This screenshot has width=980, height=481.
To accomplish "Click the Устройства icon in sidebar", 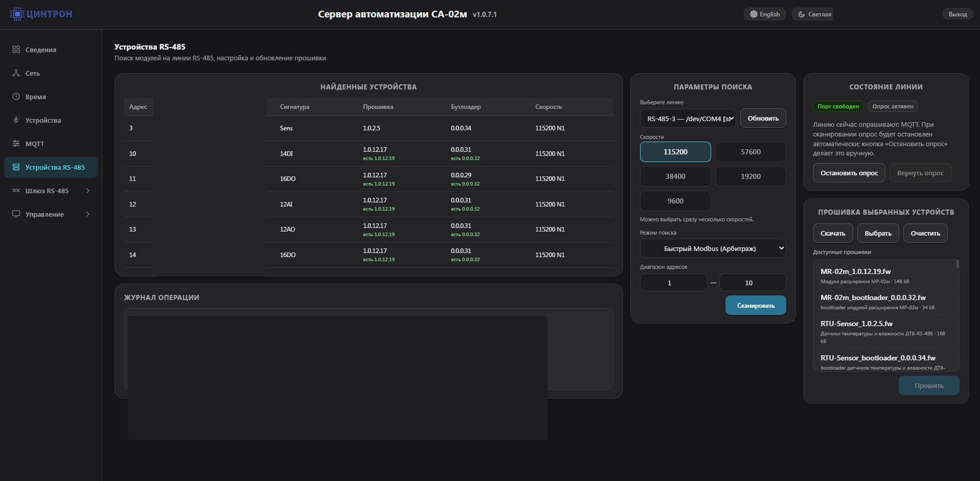I will [16, 120].
